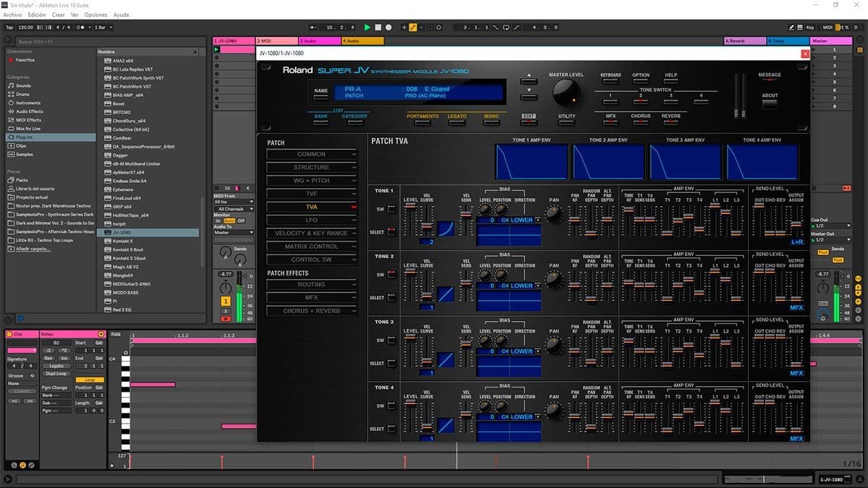Open the LFO patch page
Viewport: 868px width, 488px height.
(x=312, y=220)
